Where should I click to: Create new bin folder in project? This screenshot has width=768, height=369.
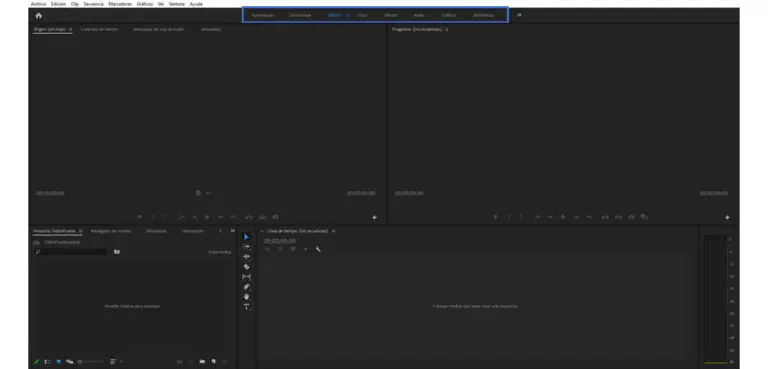(202, 362)
